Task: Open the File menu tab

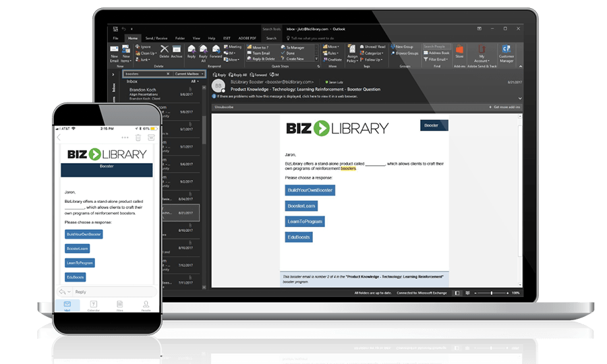Action: pyautogui.click(x=116, y=38)
